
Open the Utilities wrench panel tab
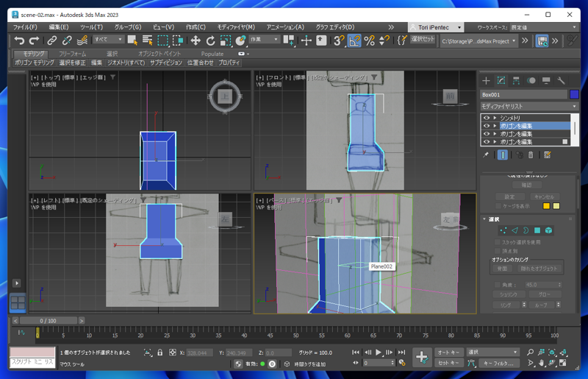tap(561, 80)
